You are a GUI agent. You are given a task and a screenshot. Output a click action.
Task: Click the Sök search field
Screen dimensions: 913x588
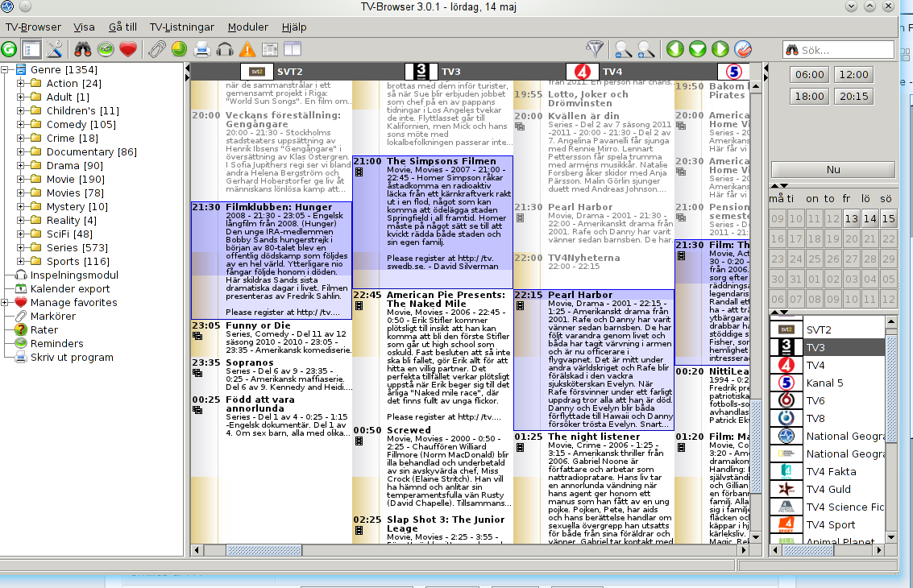pos(838,50)
